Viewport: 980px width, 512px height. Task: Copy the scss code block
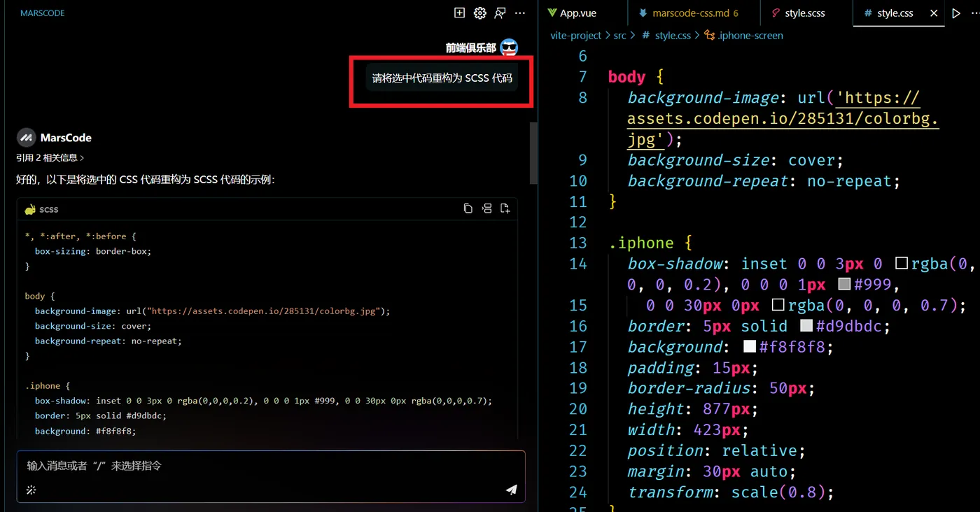(468, 208)
